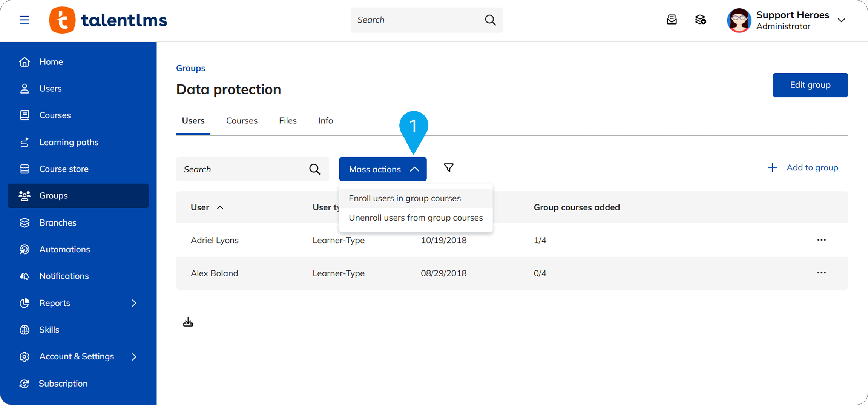Click the top bar search magnifier icon
868x405 pixels.
tap(490, 20)
